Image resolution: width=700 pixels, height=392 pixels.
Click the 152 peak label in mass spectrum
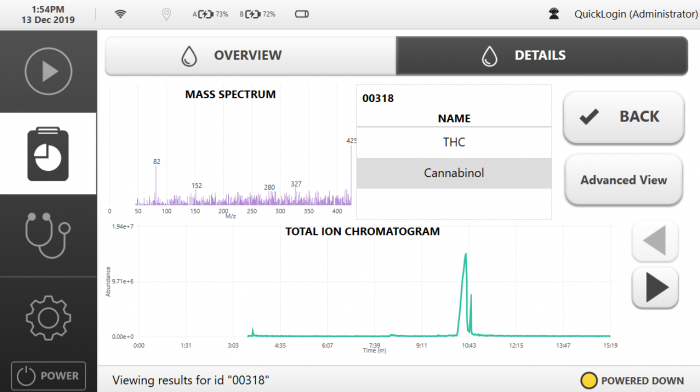[197, 185]
